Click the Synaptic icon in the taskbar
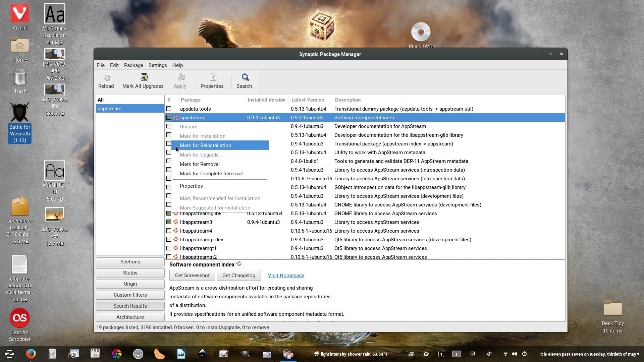The image size is (644, 362). [288, 354]
